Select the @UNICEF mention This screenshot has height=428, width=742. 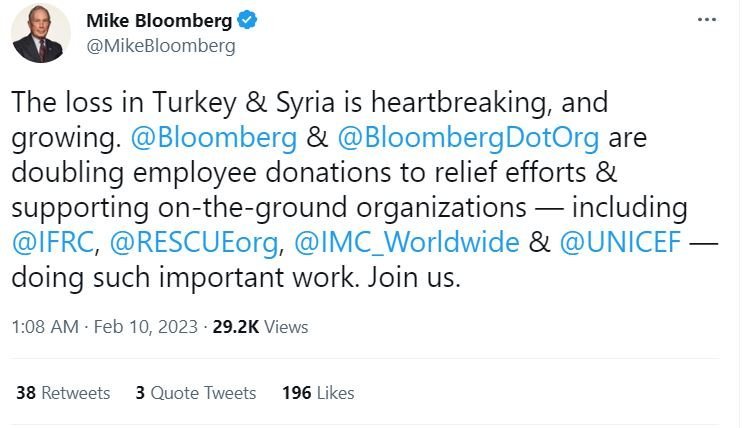click(609, 241)
